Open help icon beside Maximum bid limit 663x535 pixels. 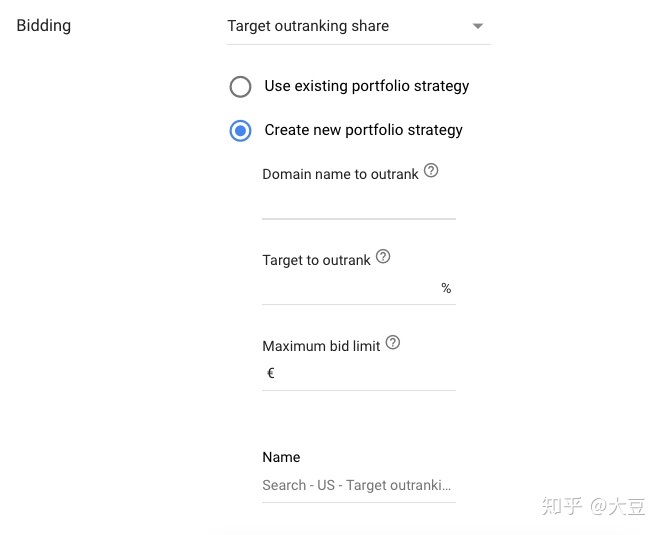pyautogui.click(x=393, y=342)
